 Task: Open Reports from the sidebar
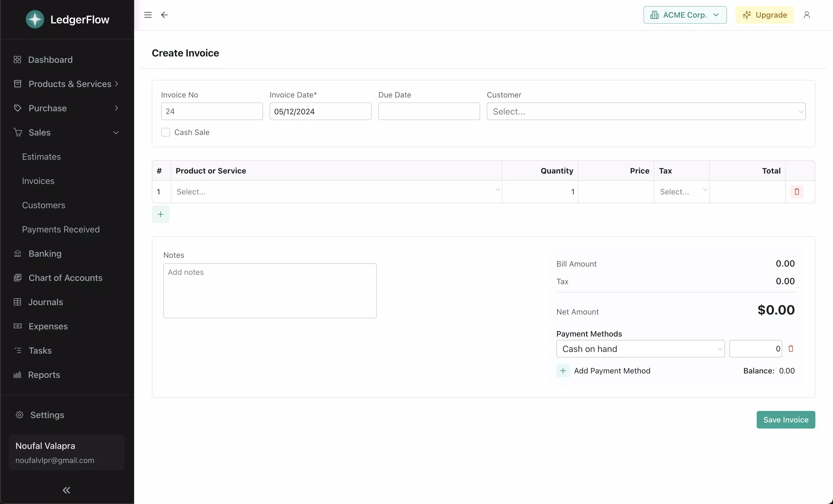point(44,375)
